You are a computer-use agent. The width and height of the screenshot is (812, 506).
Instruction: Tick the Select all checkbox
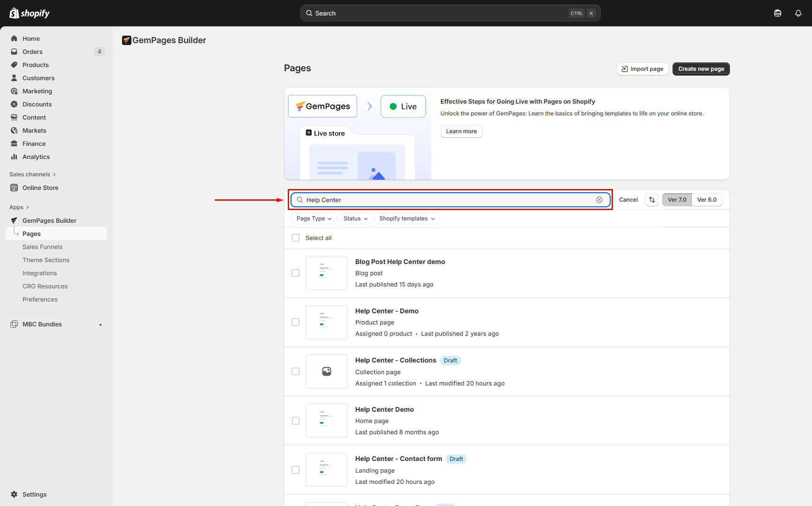[x=296, y=238]
